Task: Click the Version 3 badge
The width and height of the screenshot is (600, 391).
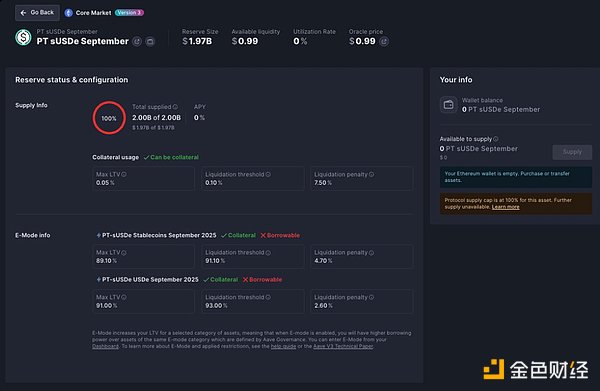Action: [x=129, y=13]
